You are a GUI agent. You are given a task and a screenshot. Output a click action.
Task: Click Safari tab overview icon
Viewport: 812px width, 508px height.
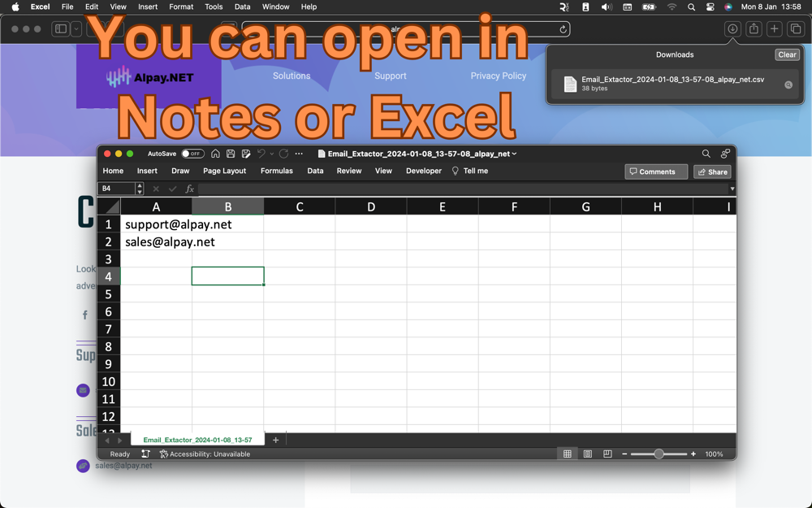(796, 29)
